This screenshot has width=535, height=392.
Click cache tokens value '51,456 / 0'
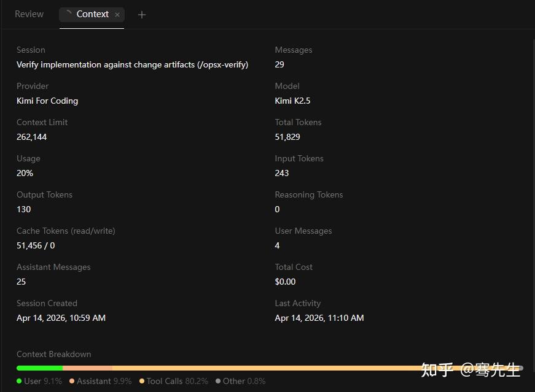pos(36,245)
